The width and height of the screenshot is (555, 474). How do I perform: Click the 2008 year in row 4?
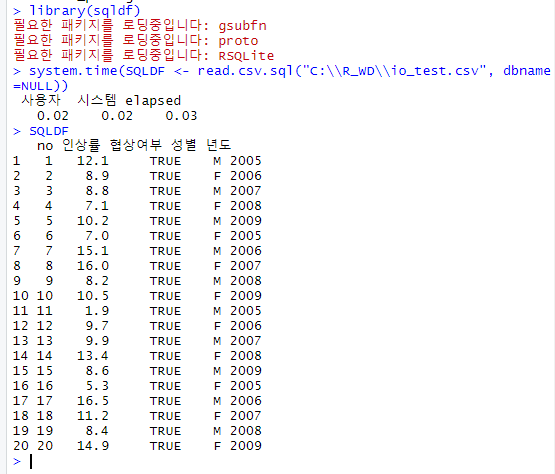tap(246, 206)
